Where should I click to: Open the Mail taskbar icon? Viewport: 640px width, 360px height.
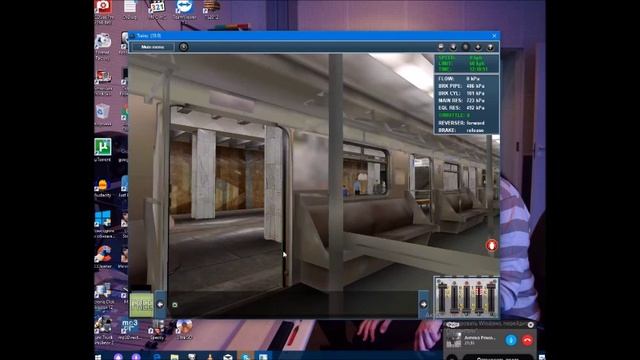point(228,357)
